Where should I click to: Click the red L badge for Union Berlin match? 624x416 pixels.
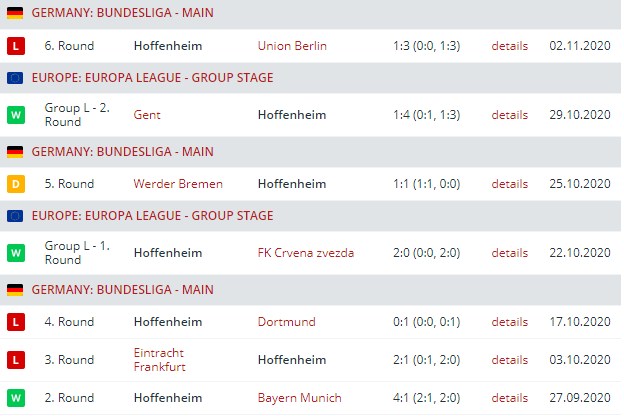click(x=15, y=46)
